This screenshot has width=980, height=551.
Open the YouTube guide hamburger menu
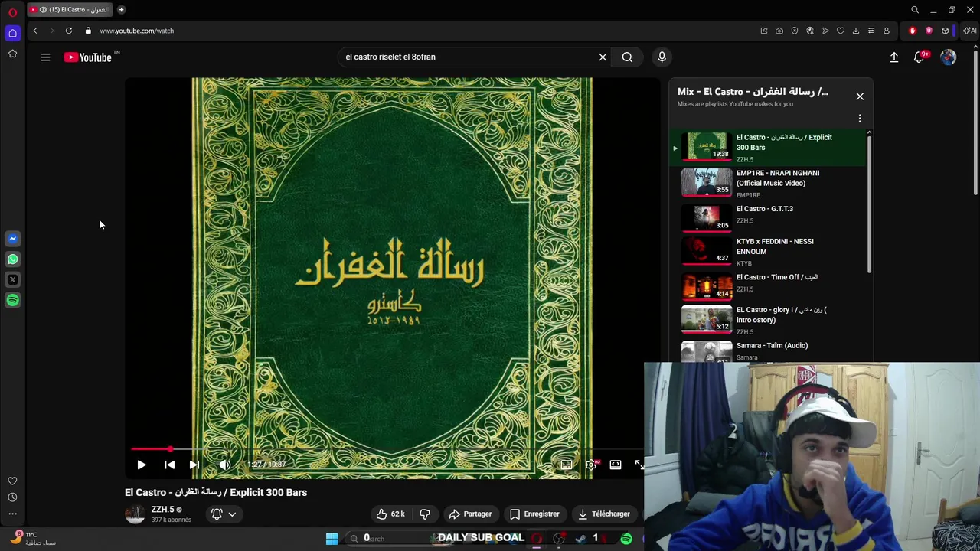point(45,57)
